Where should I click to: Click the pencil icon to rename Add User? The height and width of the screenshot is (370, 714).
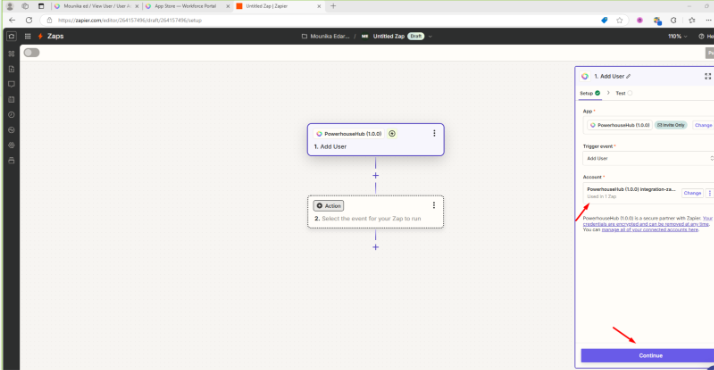628,76
